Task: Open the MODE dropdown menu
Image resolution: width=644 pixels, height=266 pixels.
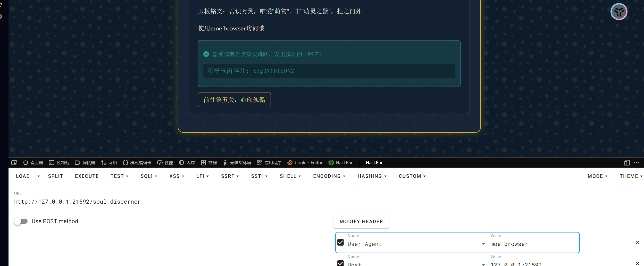Action: click(598, 176)
